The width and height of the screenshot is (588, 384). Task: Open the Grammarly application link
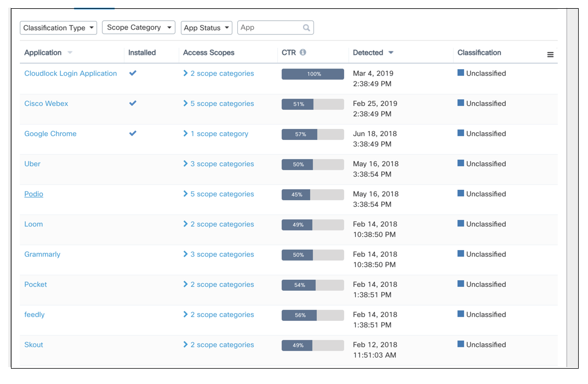[42, 254]
